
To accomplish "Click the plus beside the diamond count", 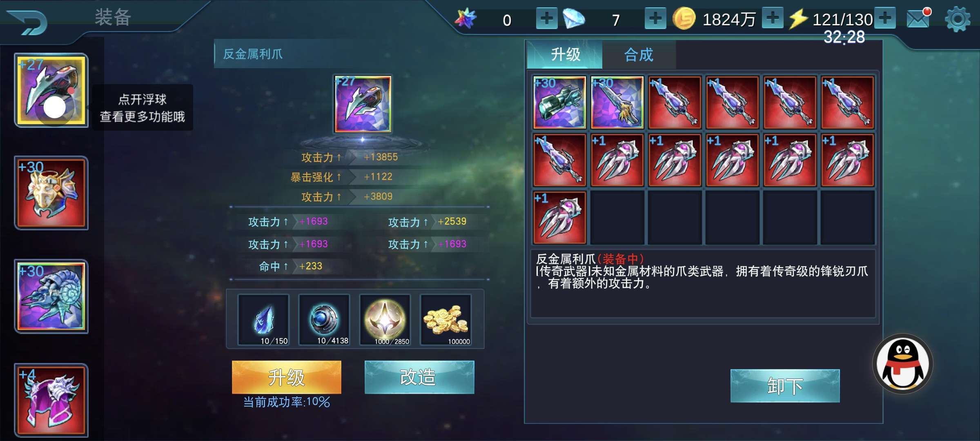I will [x=655, y=18].
